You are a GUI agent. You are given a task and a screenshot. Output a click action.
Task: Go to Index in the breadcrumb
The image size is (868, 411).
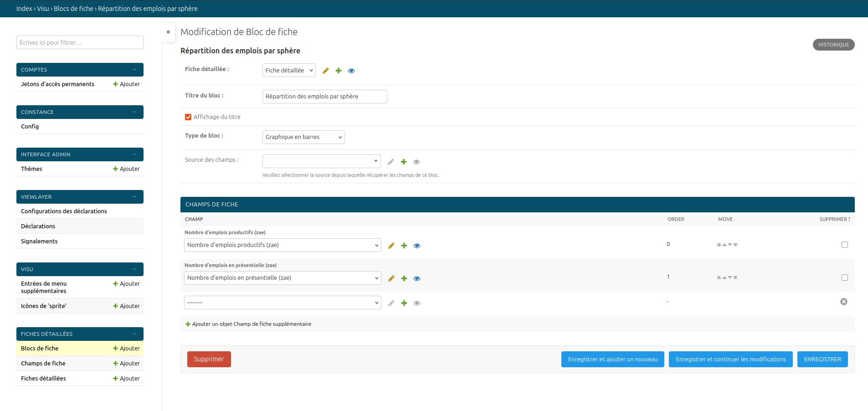coord(24,9)
